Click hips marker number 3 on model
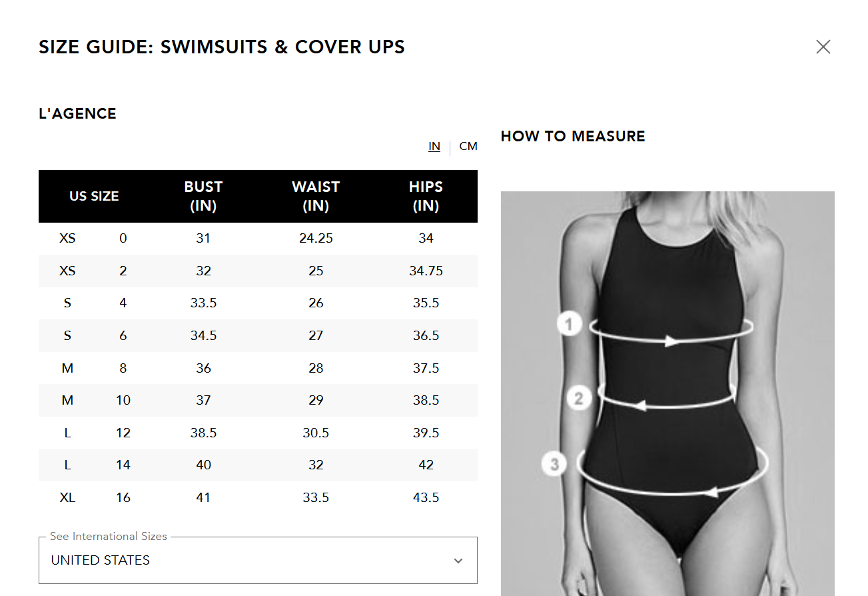The image size is (868, 596). click(554, 463)
